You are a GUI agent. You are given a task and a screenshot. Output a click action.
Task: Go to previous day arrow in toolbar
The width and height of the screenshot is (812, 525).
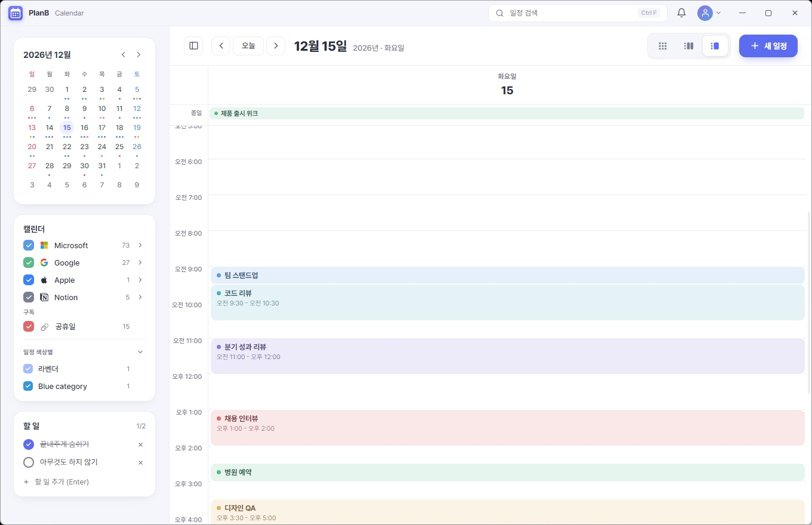(x=221, y=46)
